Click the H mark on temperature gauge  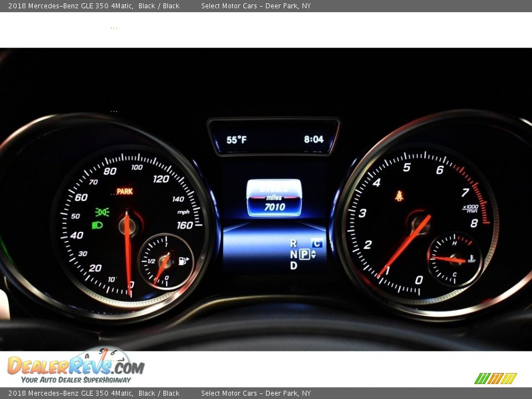[x=454, y=243]
